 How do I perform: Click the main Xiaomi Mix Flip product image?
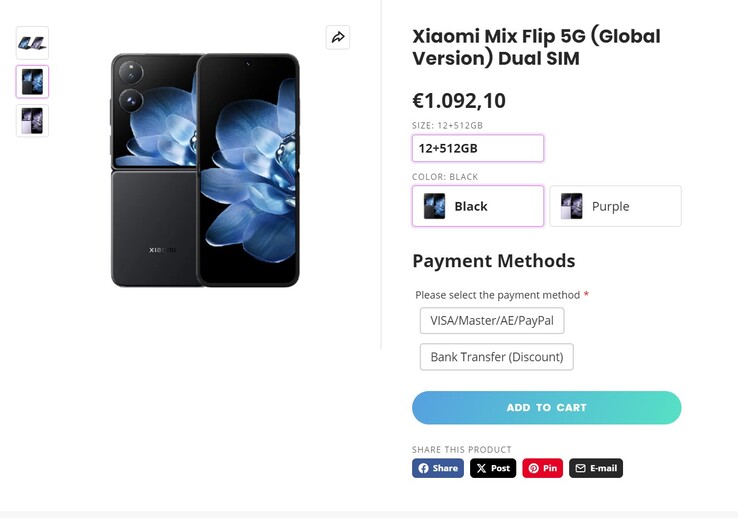coord(205,170)
